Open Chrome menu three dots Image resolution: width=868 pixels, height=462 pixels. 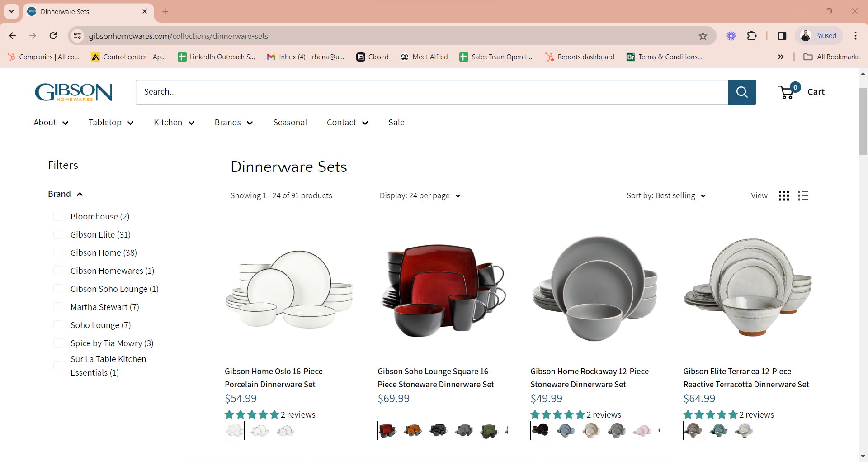[855, 36]
